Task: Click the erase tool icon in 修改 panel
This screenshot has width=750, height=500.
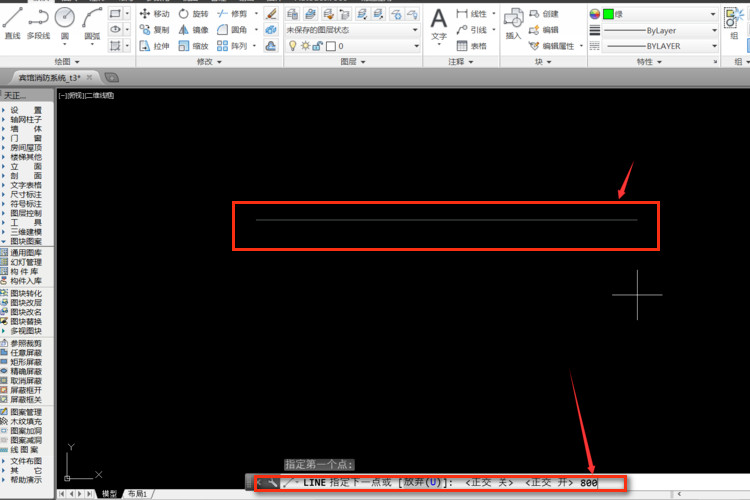Action: pyautogui.click(x=271, y=14)
